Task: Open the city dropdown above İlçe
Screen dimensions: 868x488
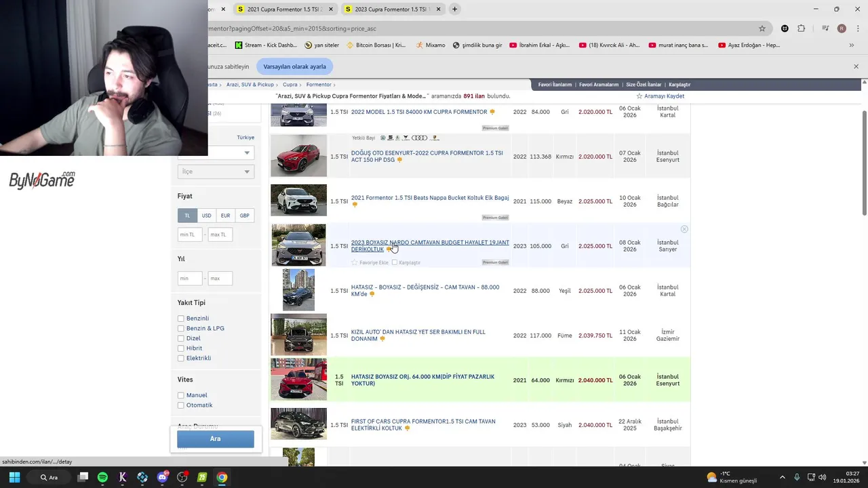Action: [x=216, y=152]
